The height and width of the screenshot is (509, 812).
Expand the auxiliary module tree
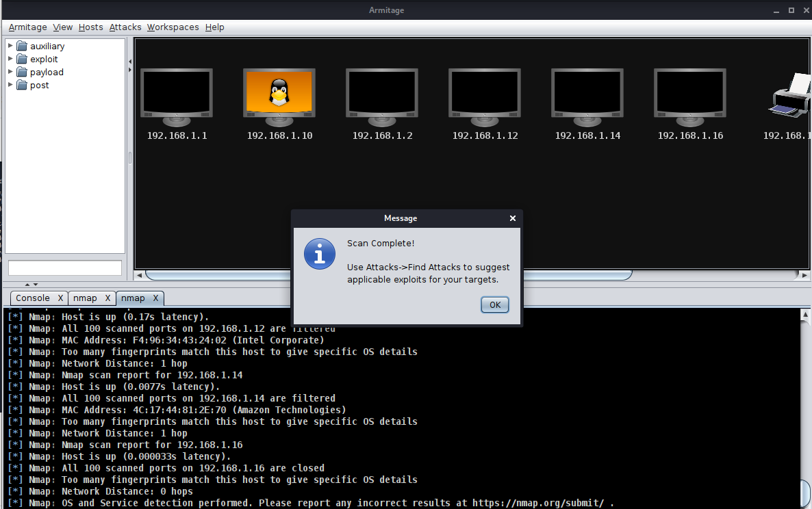10,46
